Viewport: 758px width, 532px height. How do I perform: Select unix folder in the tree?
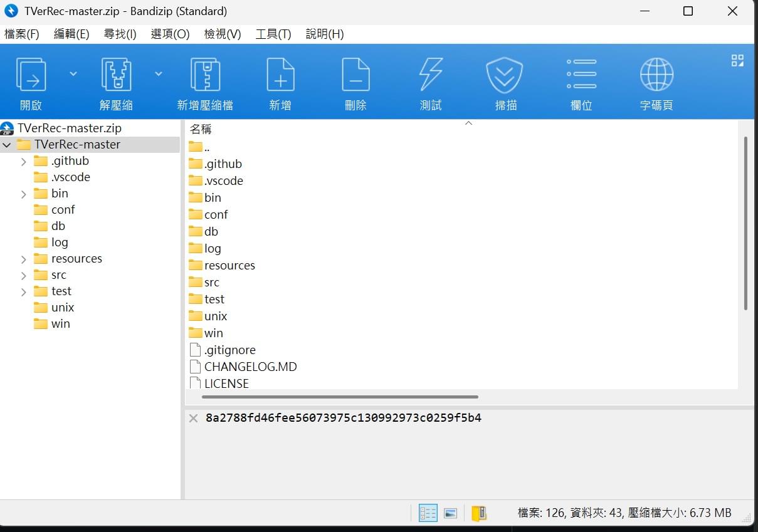click(55, 308)
